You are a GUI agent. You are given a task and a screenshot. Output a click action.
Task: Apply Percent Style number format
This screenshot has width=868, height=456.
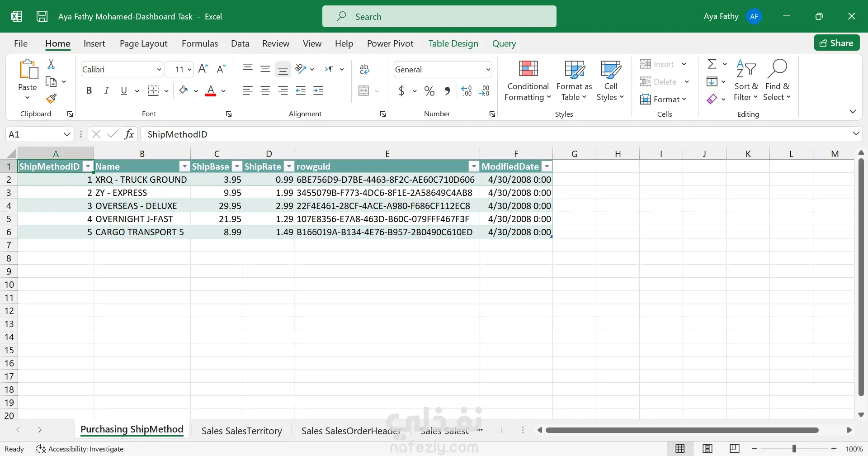[x=429, y=91]
